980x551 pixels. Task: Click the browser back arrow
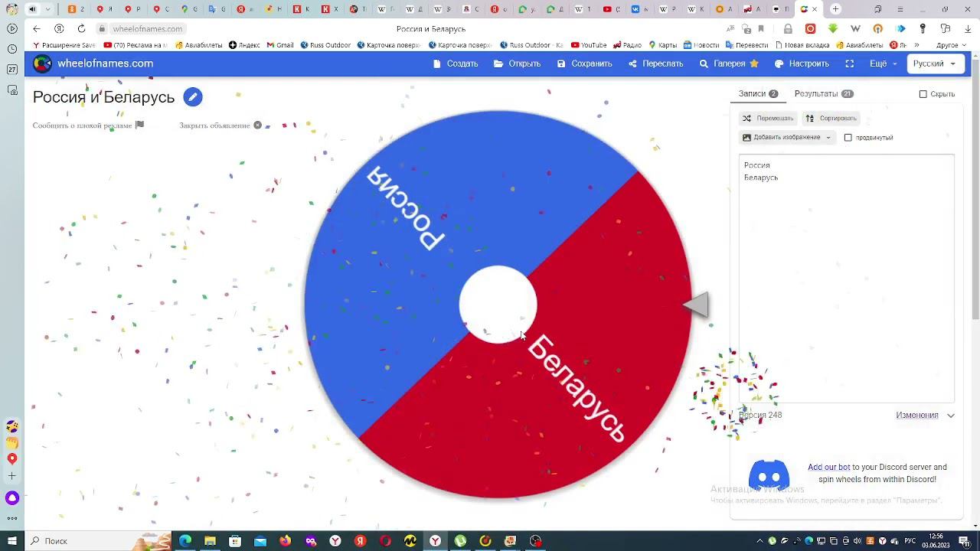pyautogui.click(x=37, y=28)
